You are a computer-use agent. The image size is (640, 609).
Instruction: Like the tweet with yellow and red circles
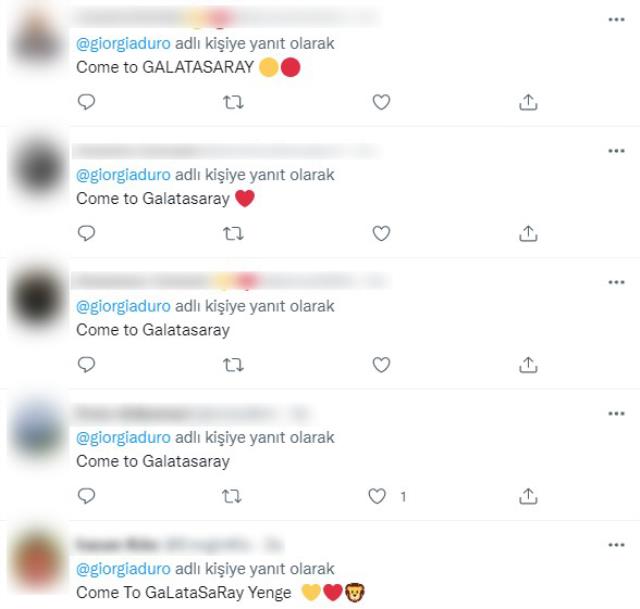coord(381,102)
